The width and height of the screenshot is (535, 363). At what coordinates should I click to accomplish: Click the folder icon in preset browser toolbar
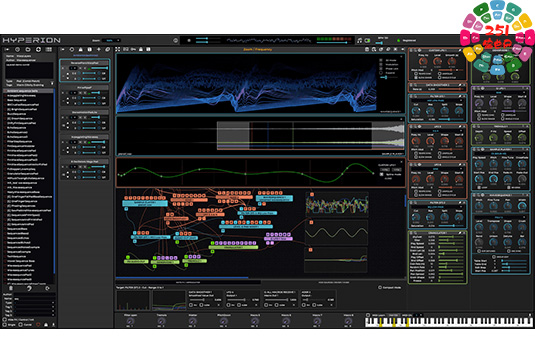28,49
